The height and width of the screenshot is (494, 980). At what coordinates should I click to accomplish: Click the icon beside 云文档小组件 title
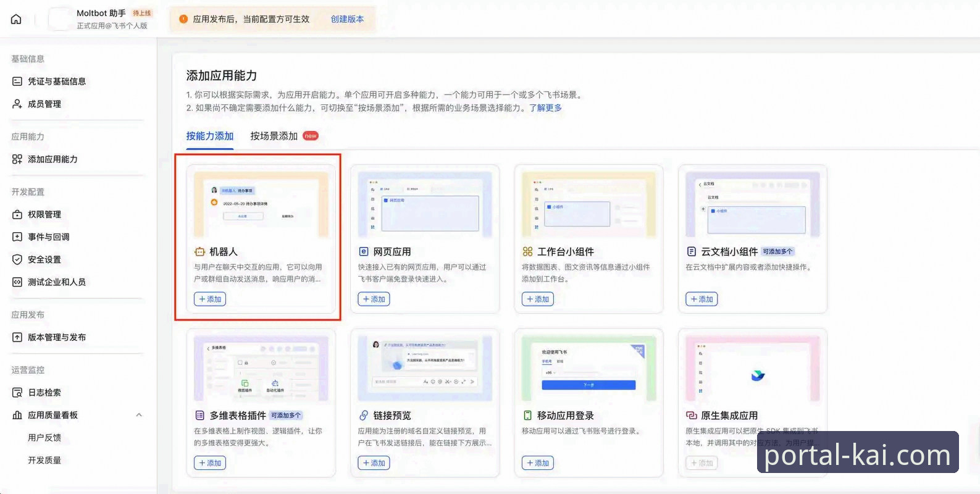(x=692, y=252)
